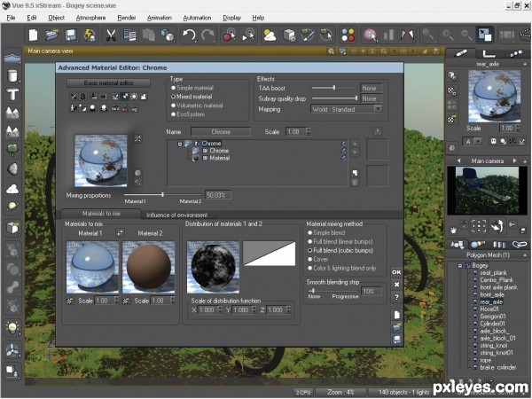Go to next camera arrow beside Main camera
The image size is (532, 399).
point(514,160)
